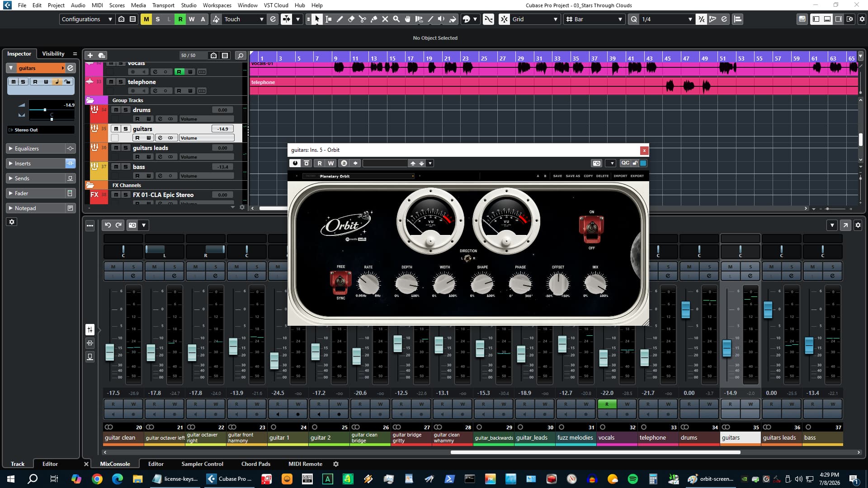Screen dimensions: 868x488
Task: Open Touch automation mode dropdown
Action: pos(244,19)
